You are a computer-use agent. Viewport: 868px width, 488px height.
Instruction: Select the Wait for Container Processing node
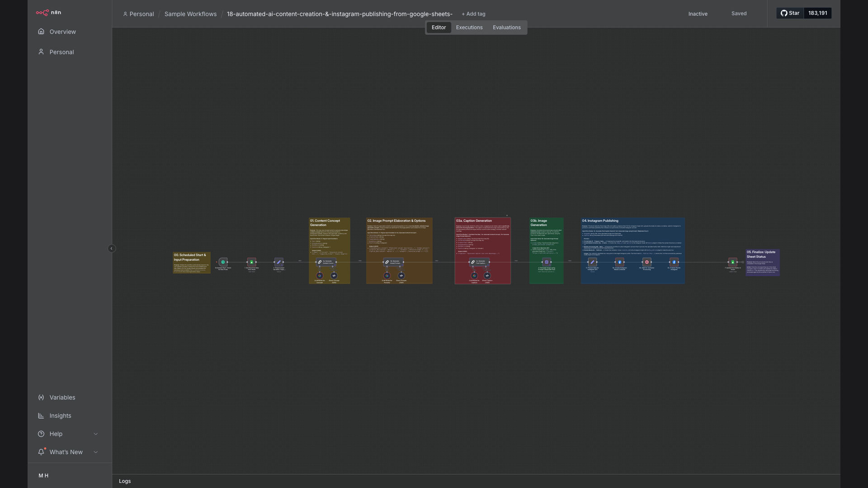[647, 262]
